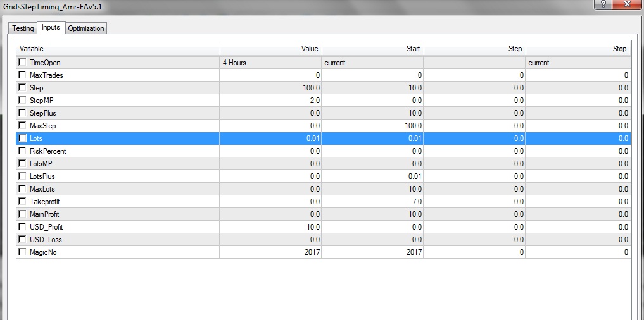Image resolution: width=644 pixels, height=320 pixels.
Task: Expand the TimeOpen Start 'current' dropdown
Action: pos(372,63)
